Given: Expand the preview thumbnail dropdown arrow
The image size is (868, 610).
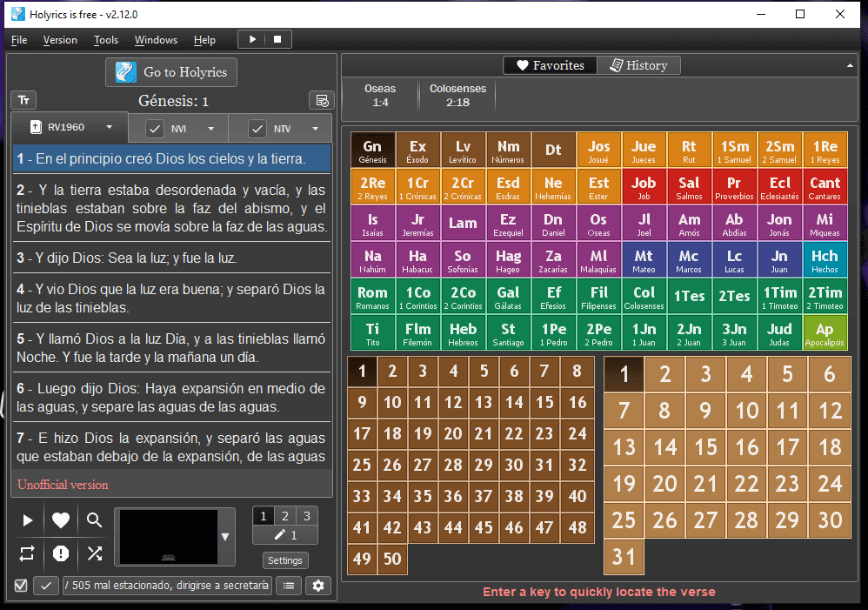Looking at the screenshot, I should click(226, 537).
